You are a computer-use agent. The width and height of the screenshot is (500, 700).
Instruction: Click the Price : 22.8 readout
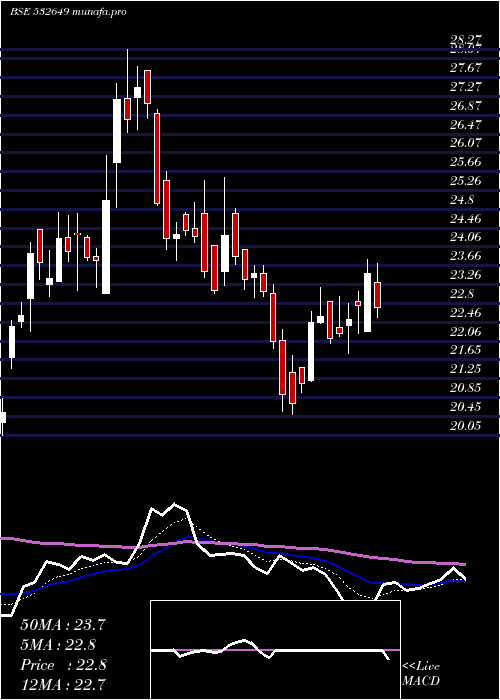[63, 665]
